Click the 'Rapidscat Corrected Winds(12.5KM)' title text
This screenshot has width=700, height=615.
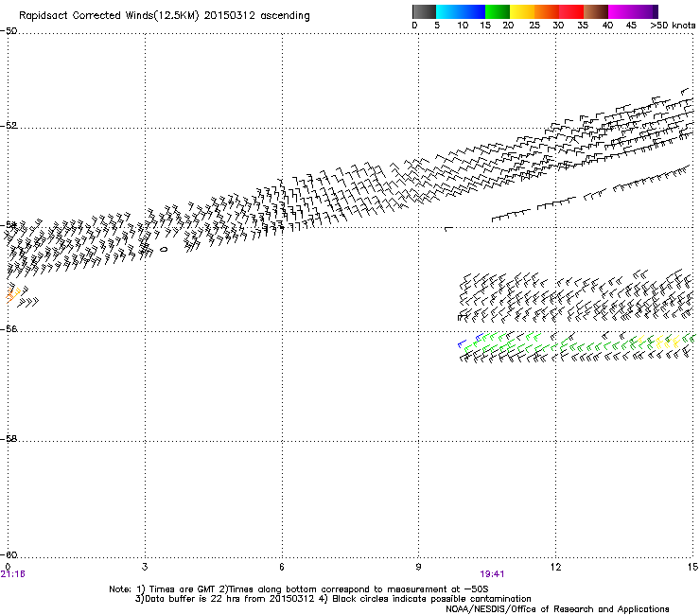coord(109,16)
